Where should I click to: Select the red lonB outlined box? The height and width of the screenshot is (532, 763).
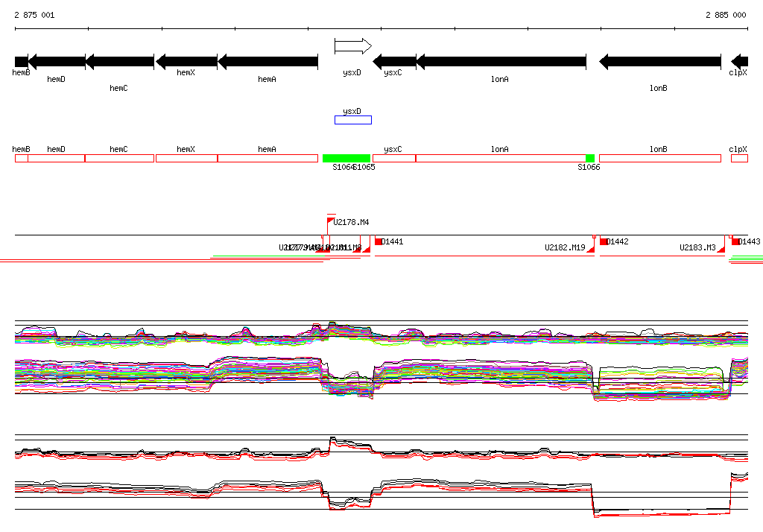pyautogui.click(x=660, y=158)
